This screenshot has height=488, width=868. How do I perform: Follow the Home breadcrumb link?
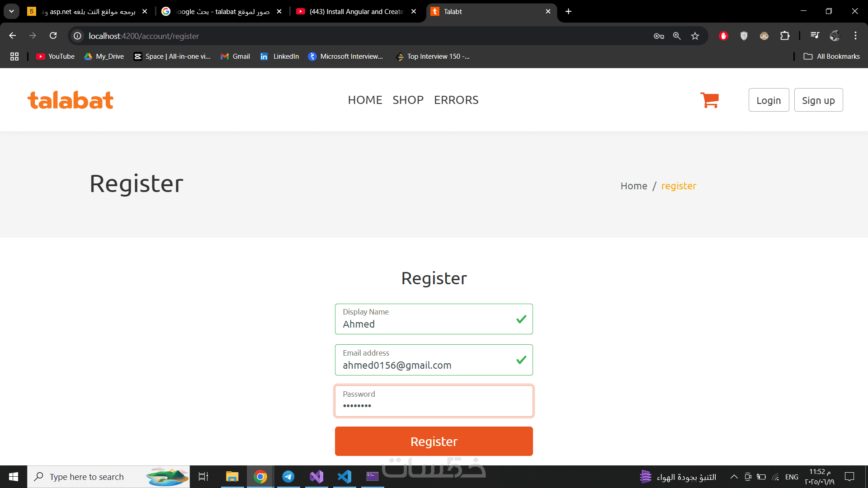pos(634,186)
